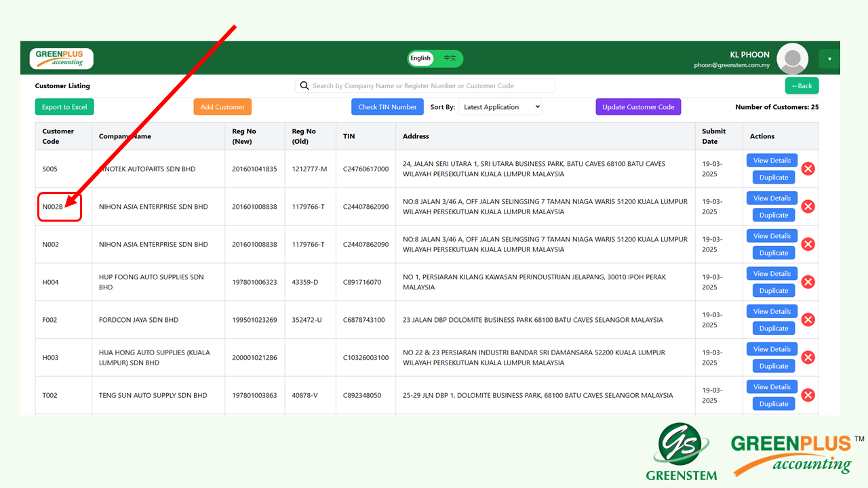Click the KL PHOON profile avatar
The height and width of the screenshot is (488, 868).
point(792,59)
